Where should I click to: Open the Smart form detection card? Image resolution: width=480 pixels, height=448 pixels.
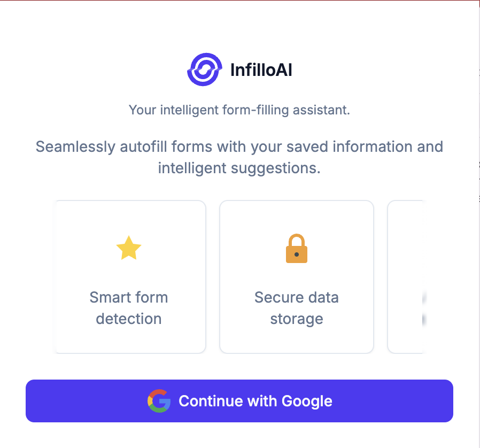[x=130, y=277]
